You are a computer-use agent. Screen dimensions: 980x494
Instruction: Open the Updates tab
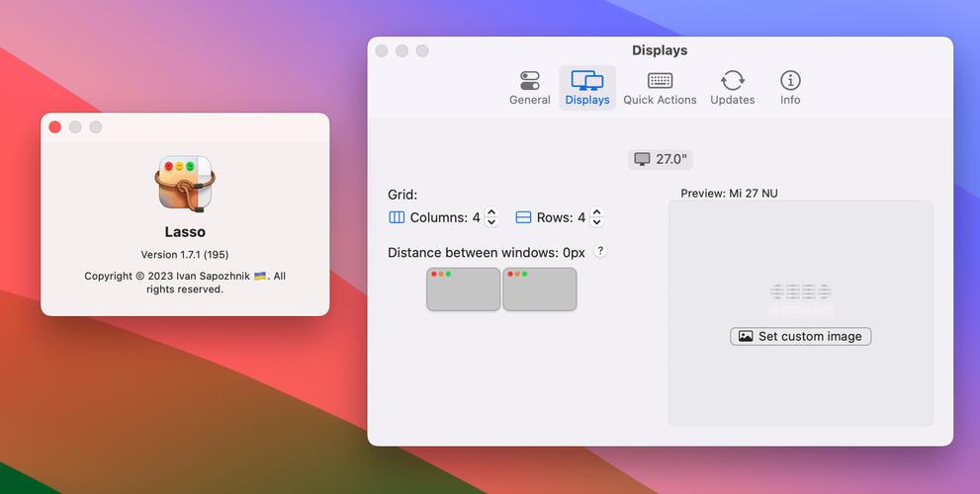pyautogui.click(x=732, y=88)
